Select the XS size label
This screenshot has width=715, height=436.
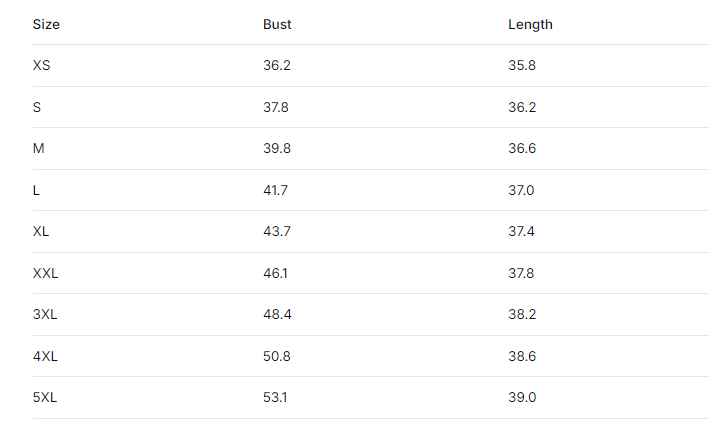[x=42, y=65]
